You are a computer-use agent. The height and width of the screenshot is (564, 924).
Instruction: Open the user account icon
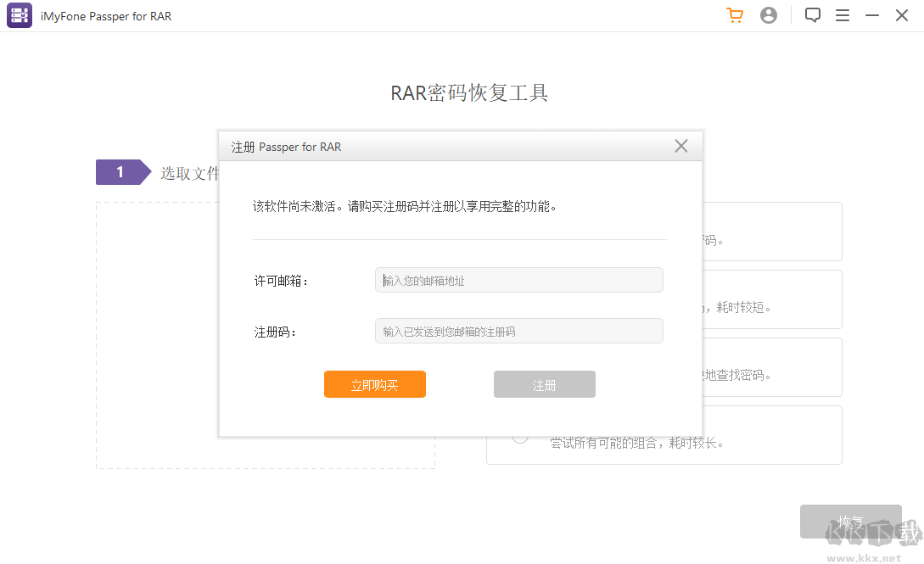[769, 15]
